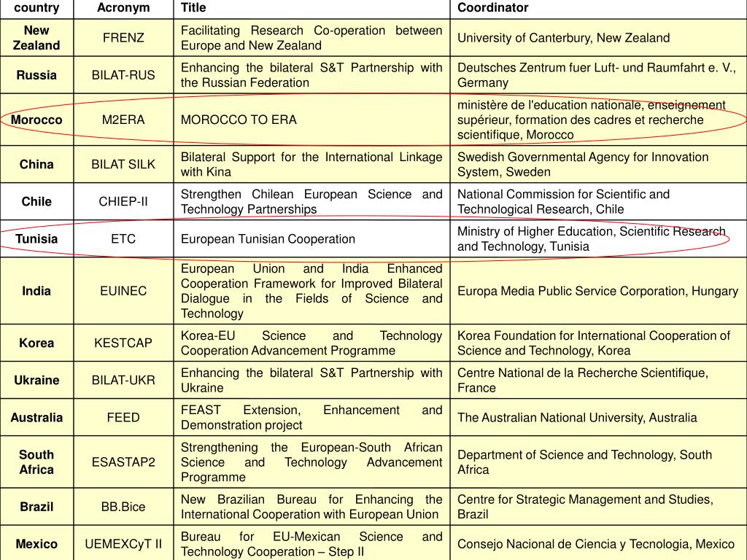747x560 pixels.
Task: Select the 'China' country cell
Action: (36, 164)
